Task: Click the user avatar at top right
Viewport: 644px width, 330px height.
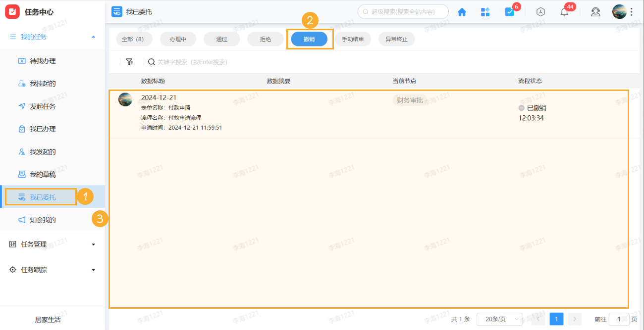Action: click(x=620, y=11)
